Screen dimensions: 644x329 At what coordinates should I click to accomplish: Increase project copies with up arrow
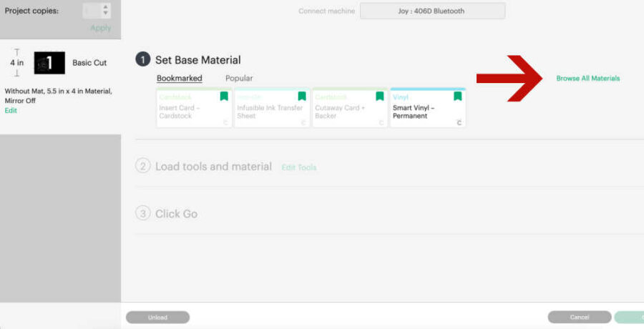(x=106, y=8)
